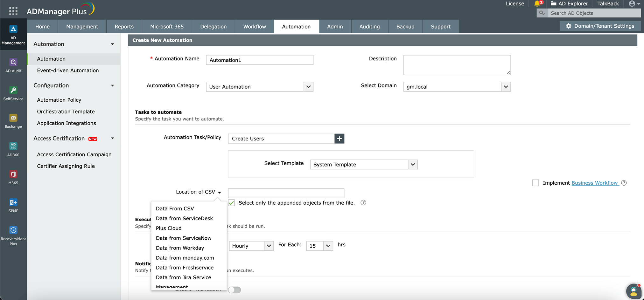Toggle the Enable Notification switch
644x300 pixels.
pos(234,290)
